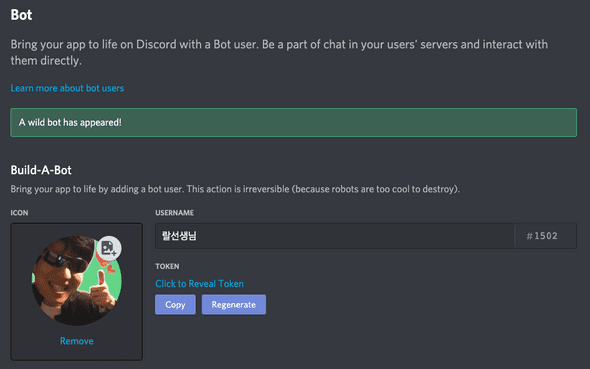The image size is (590, 369).
Task: Click the TOKEN field label
Action: pyautogui.click(x=167, y=266)
